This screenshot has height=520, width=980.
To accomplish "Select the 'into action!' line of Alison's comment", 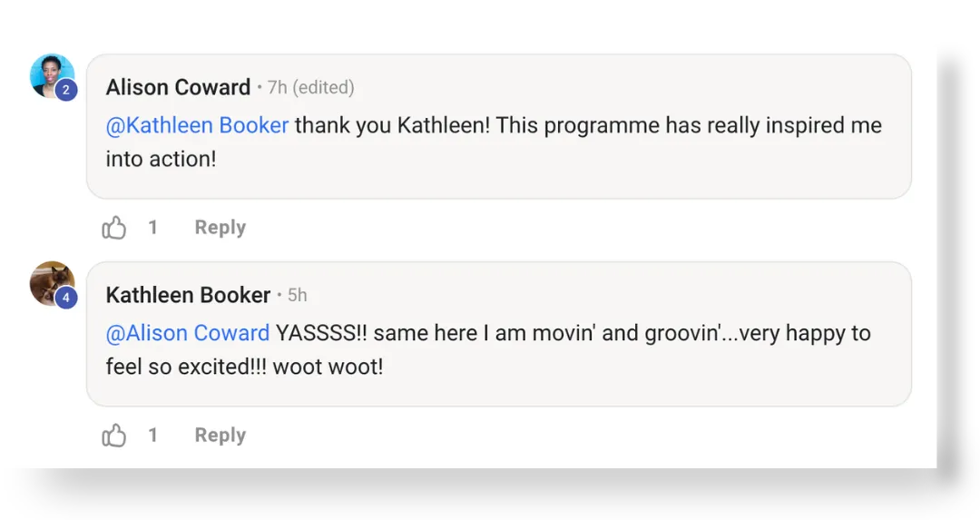I will (162, 159).
